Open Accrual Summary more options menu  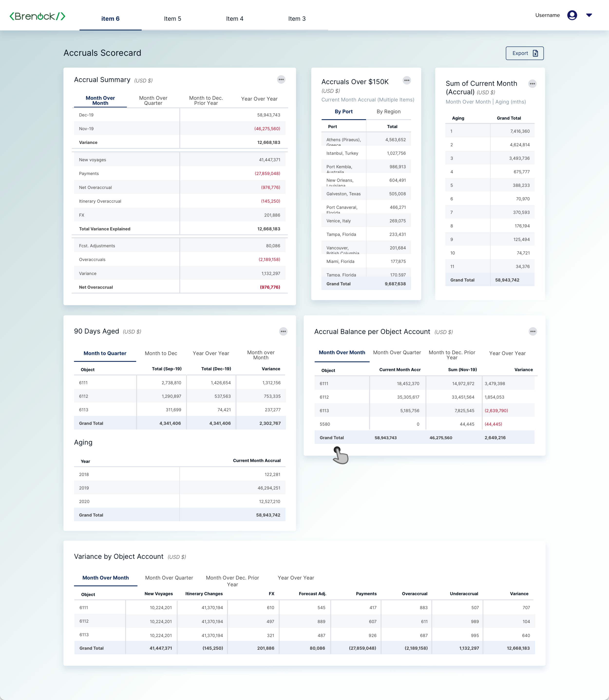click(281, 79)
